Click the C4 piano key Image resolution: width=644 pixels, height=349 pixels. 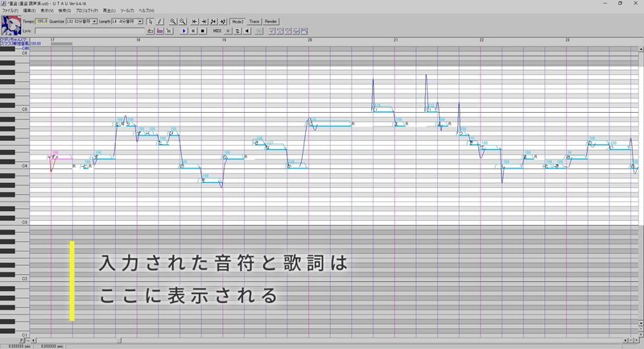(x=14, y=166)
